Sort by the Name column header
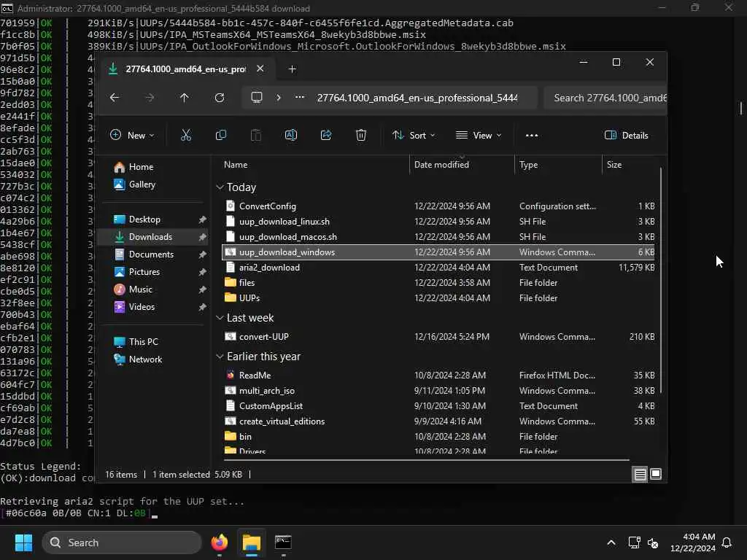The width and height of the screenshot is (747, 560). pos(236,164)
